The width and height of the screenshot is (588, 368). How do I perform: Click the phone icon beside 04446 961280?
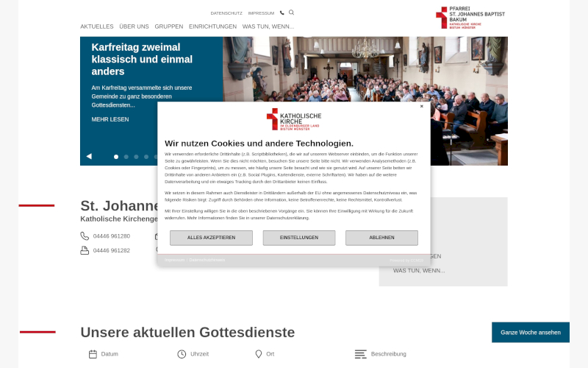(x=85, y=236)
